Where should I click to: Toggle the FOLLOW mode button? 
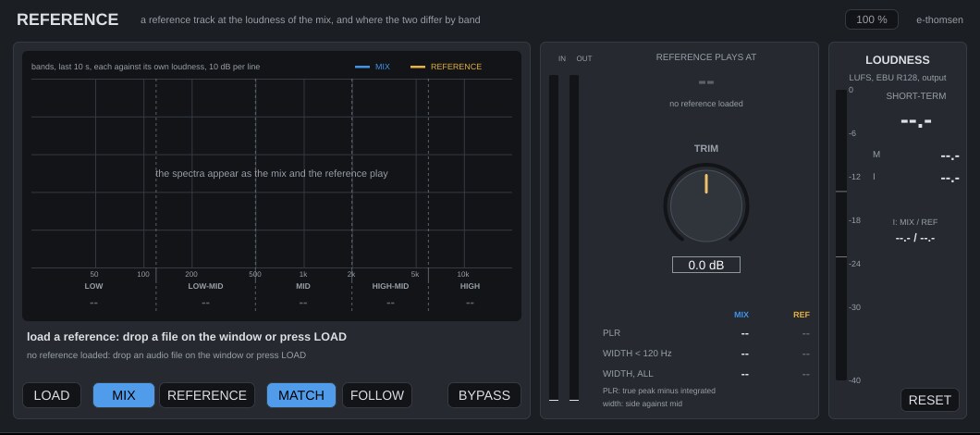point(377,395)
